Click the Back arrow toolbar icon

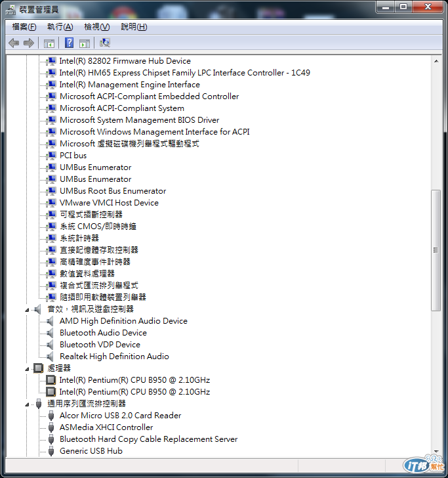pyautogui.click(x=14, y=43)
